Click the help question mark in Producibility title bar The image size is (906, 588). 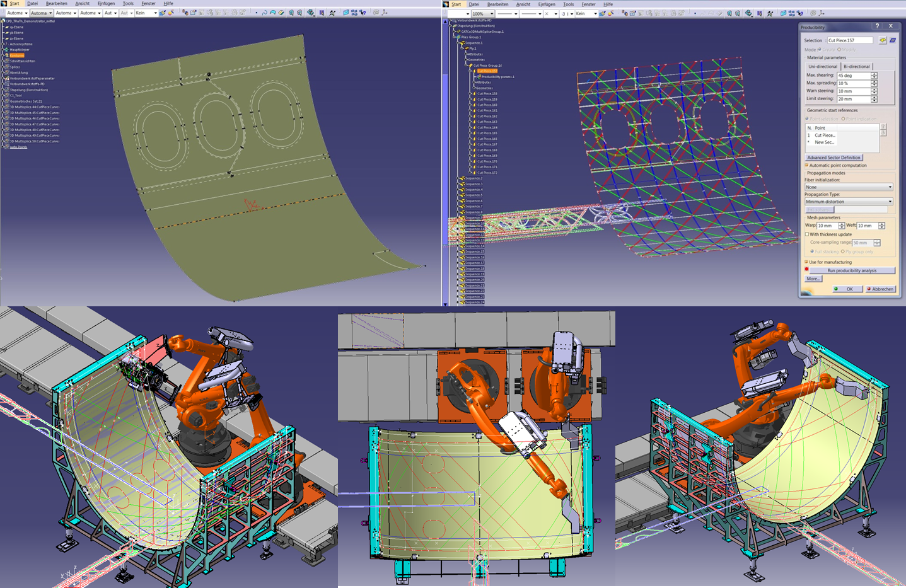click(x=877, y=26)
